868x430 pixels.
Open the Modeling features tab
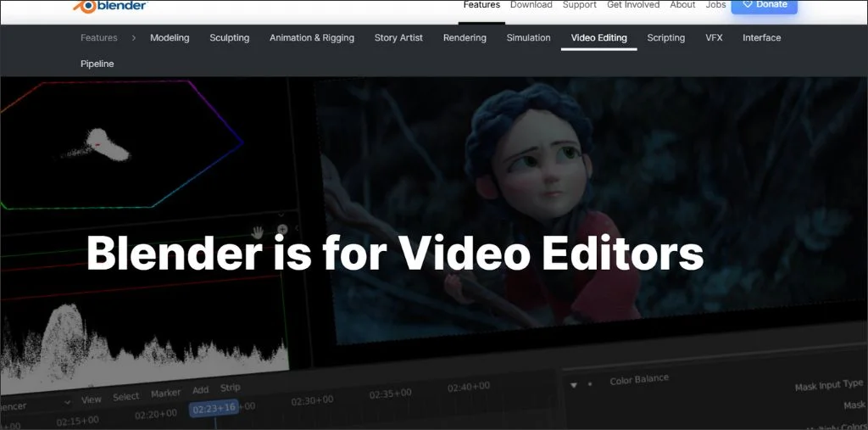coord(170,37)
